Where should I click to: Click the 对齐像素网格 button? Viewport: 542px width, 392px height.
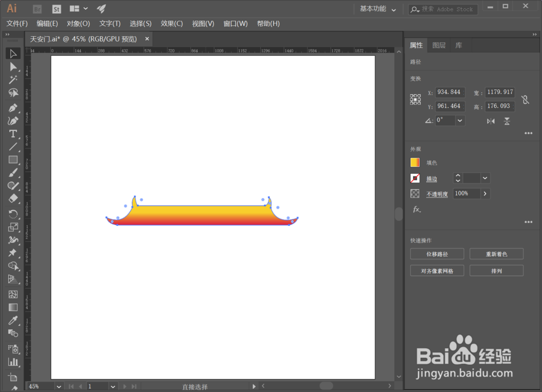click(437, 270)
